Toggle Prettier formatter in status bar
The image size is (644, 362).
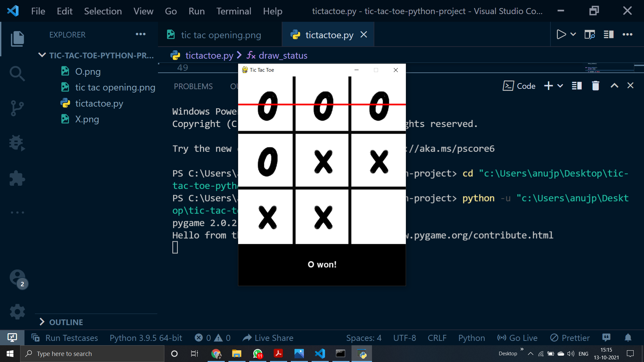[x=570, y=338]
